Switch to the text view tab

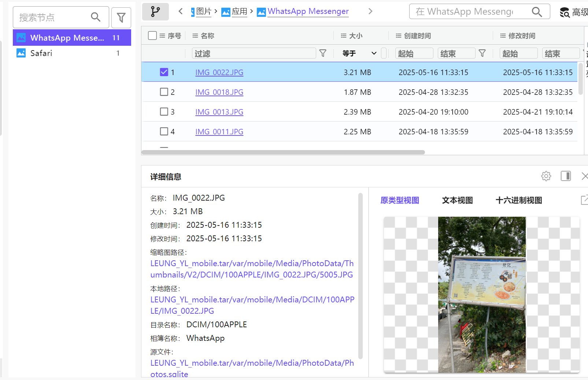tap(457, 200)
